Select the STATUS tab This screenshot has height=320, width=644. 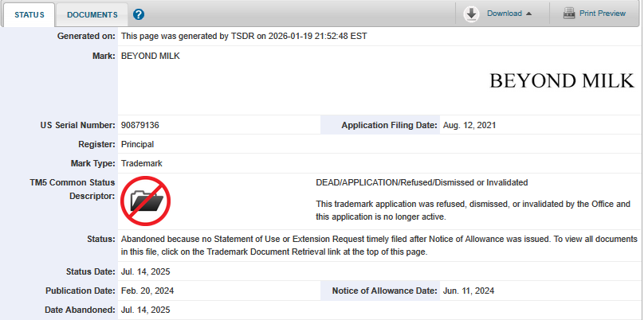[x=29, y=14]
